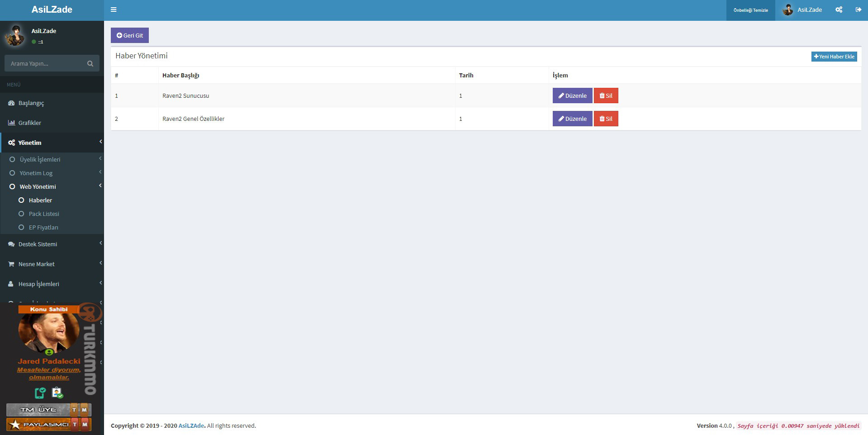This screenshot has height=435, width=868.
Task: Open the AsiLZAde link in the footer
Action: click(192, 425)
